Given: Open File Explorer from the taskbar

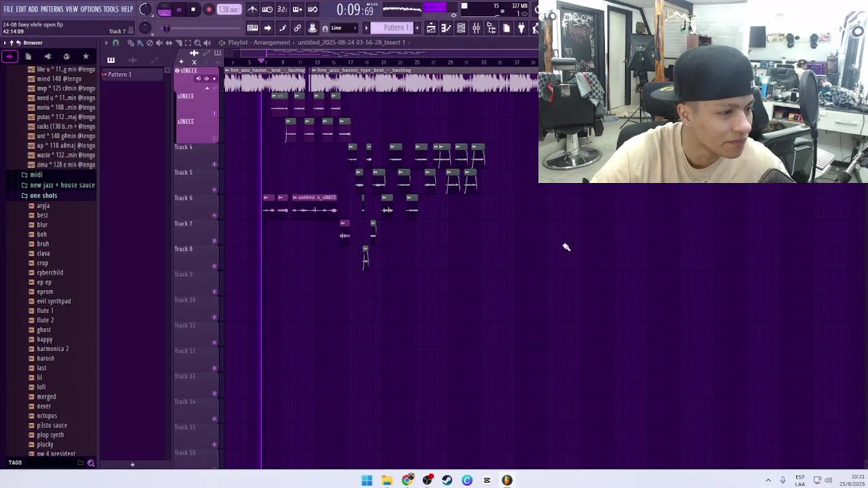Looking at the screenshot, I should 387,480.
